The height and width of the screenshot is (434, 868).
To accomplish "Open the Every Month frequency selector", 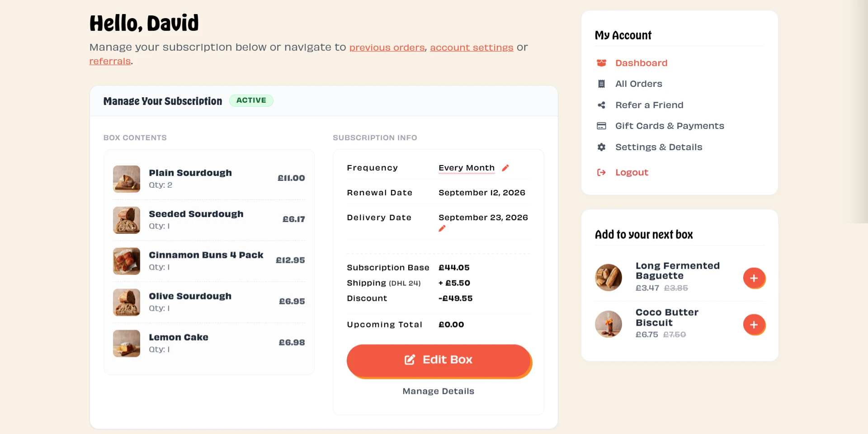I will tap(467, 168).
